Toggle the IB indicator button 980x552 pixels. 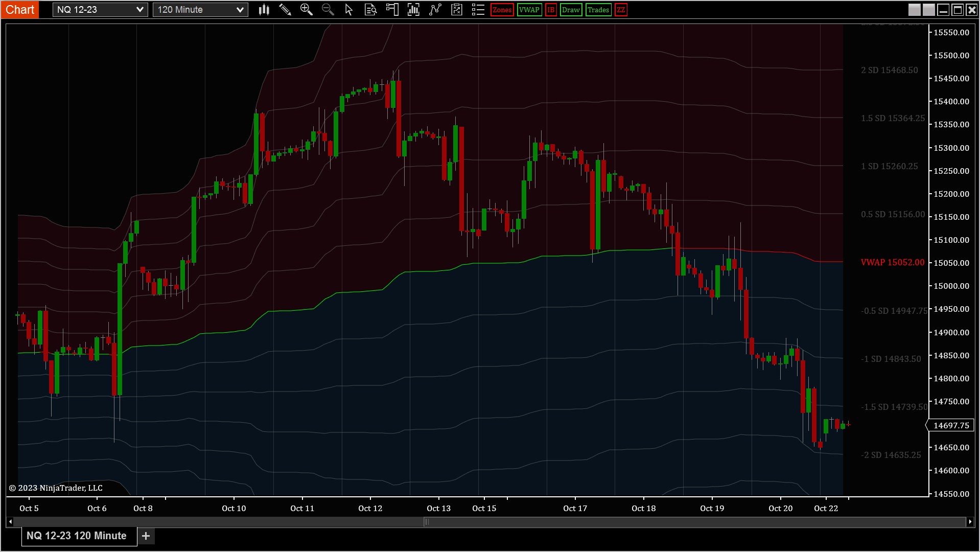click(x=551, y=10)
